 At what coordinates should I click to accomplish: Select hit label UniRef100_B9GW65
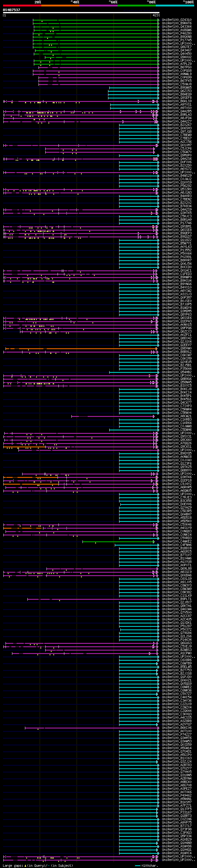(x=176, y=88)
